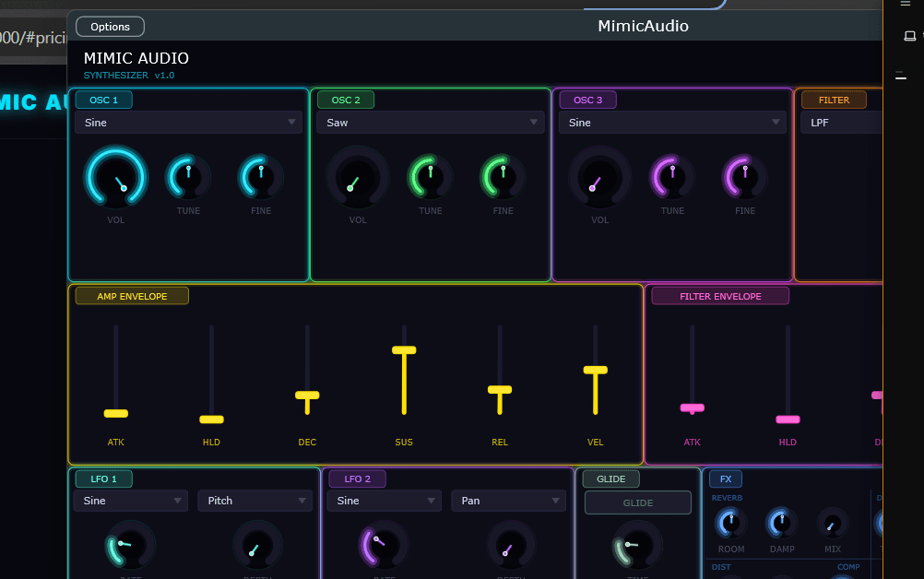This screenshot has width=924, height=579.
Task: Click the Amp Envelope DEC slider handle
Action: [307, 396]
